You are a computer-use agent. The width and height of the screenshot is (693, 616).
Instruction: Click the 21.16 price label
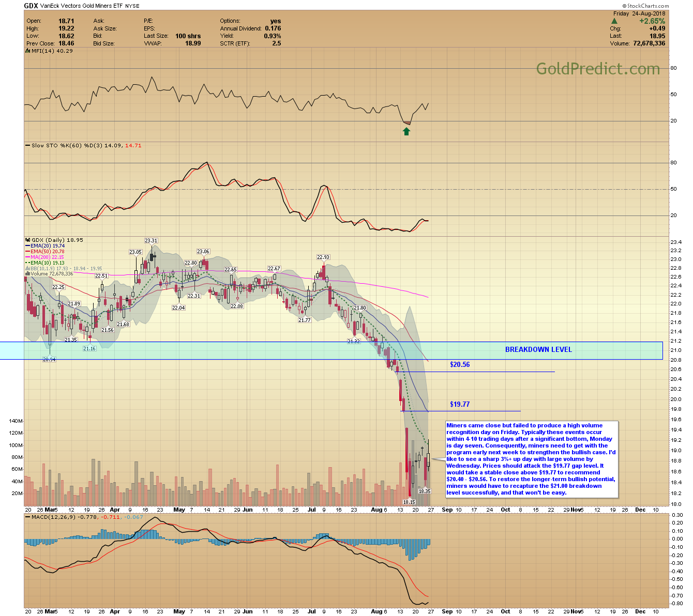click(89, 349)
